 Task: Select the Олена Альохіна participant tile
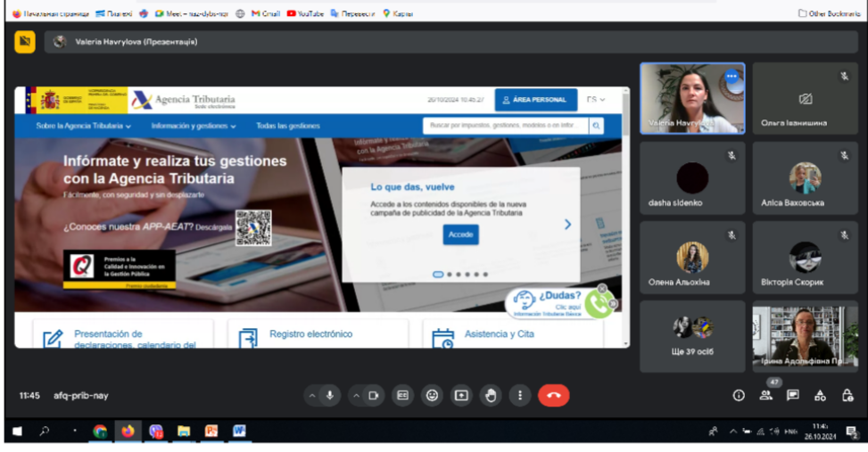click(692, 258)
